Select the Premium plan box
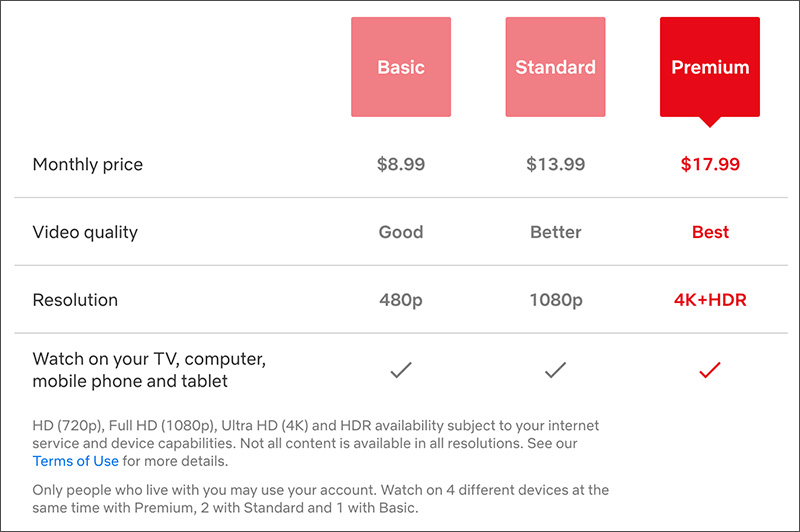Screen dimensions: 800x532 click(710, 68)
